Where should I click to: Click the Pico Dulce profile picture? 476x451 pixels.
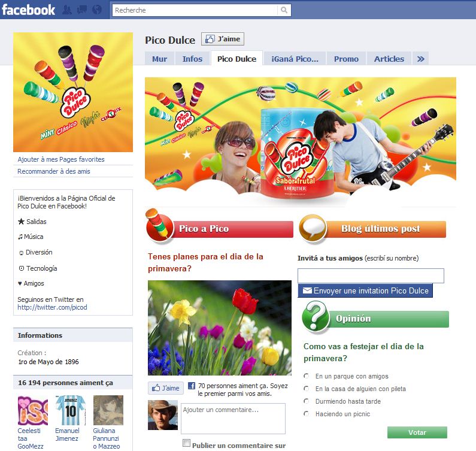tap(73, 92)
